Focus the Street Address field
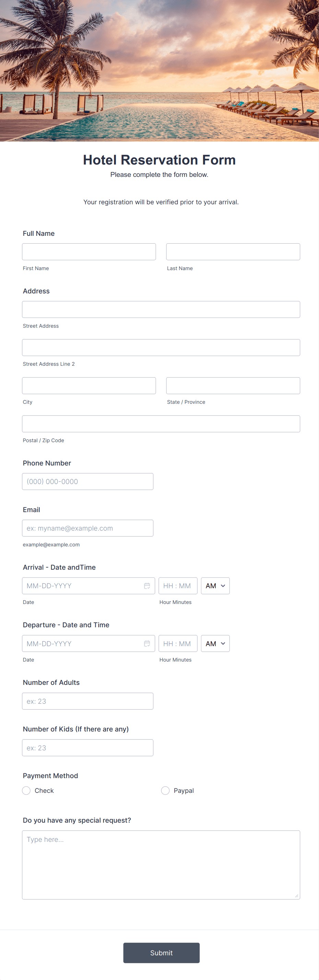This screenshot has width=319, height=980. pos(161,309)
